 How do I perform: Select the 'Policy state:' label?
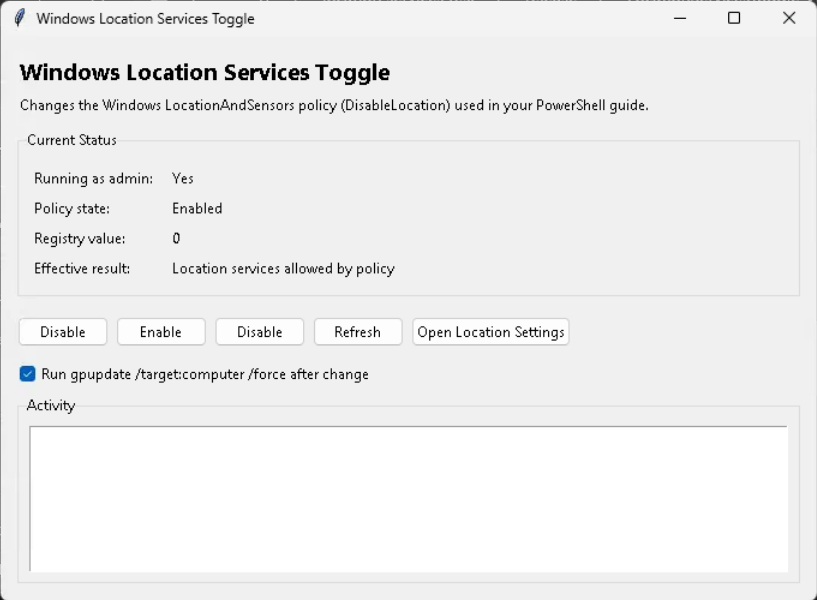(x=72, y=209)
